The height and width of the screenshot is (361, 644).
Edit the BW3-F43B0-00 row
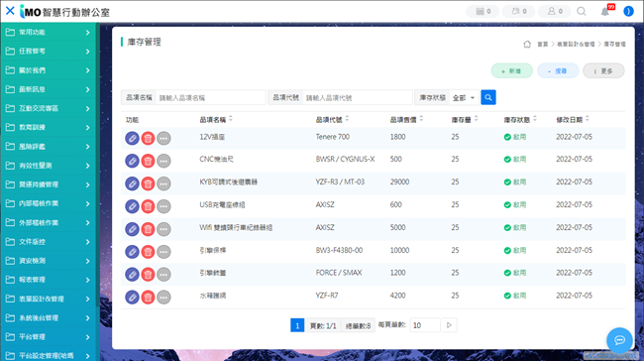point(132,252)
